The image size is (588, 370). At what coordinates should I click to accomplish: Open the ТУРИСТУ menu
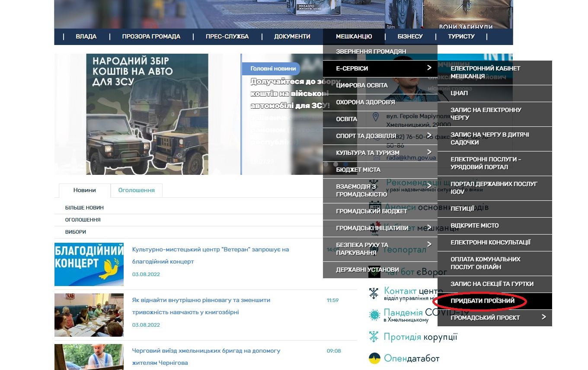tap(461, 37)
